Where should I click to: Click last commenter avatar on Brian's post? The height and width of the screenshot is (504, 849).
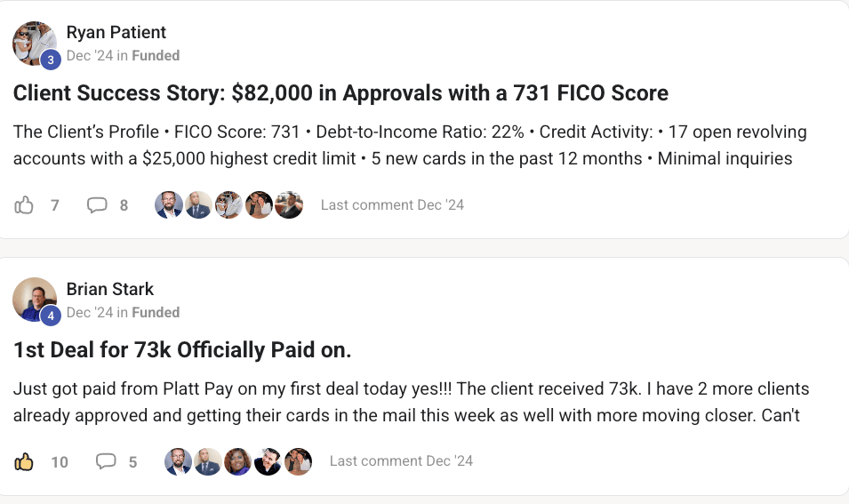point(298,461)
